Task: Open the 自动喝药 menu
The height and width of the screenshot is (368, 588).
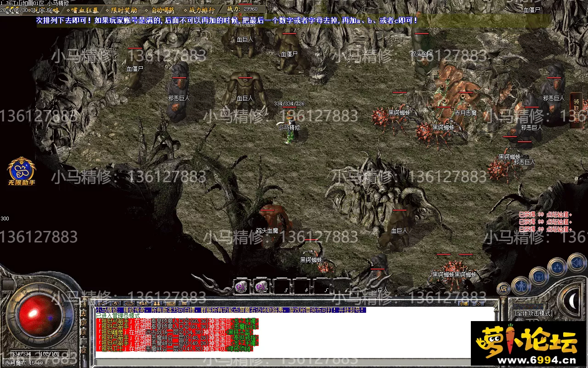Action: tap(160, 10)
